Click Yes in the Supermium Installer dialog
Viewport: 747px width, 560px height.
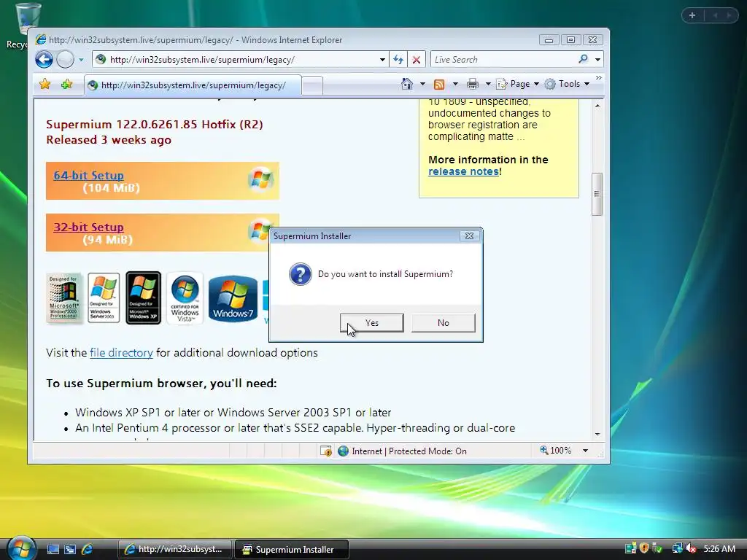pyautogui.click(x=371, y=323)
